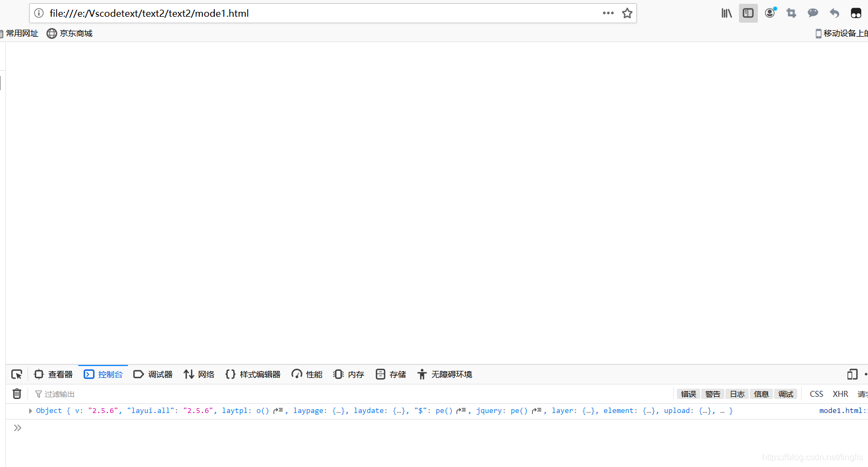Switch to 网络 network tab

[x=199, y=374]
